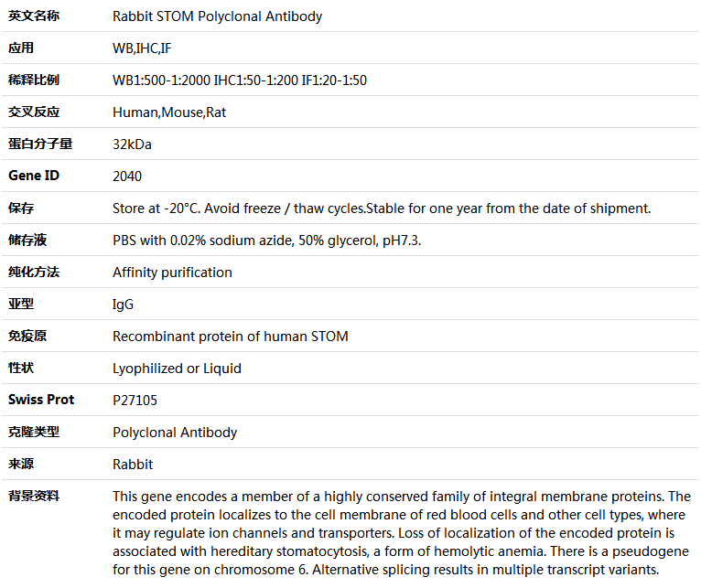
Task: Select the dilution ratio text starting 'WB1:500-1:2000'
Action: (x=240, y=80)
